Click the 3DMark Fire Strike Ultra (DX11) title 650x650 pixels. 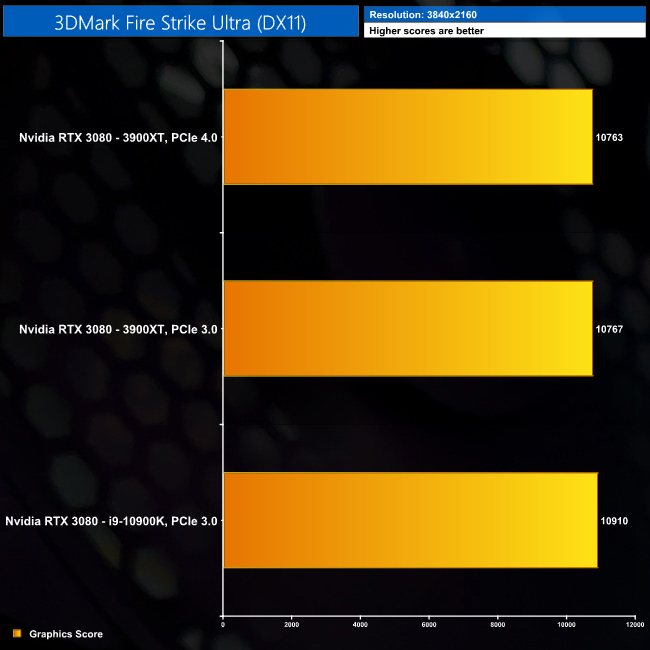pyautogui.click(x=180, y=22)
